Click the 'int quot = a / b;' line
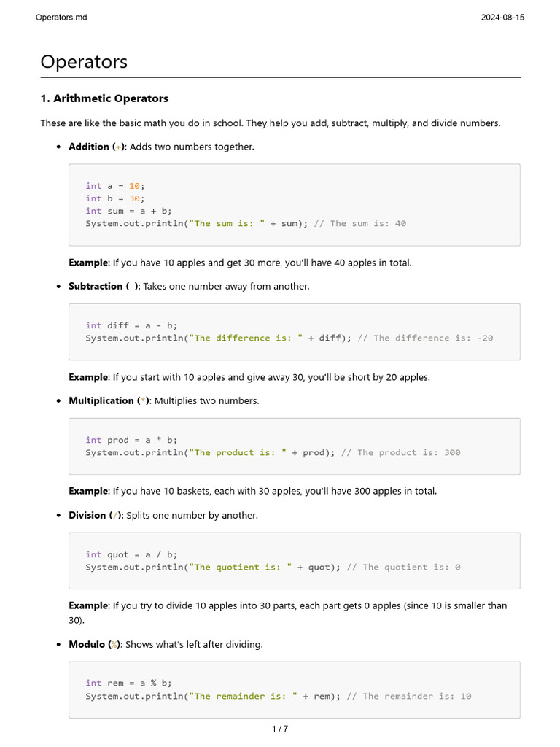Screen dimensions: 560x747 coord(131,554)
